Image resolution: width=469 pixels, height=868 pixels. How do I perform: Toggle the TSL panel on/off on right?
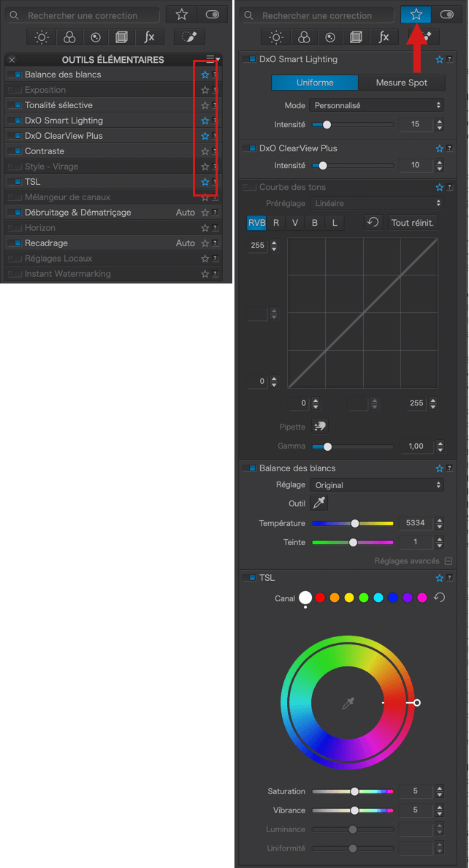pyautogui.click(x=249, y=578)
